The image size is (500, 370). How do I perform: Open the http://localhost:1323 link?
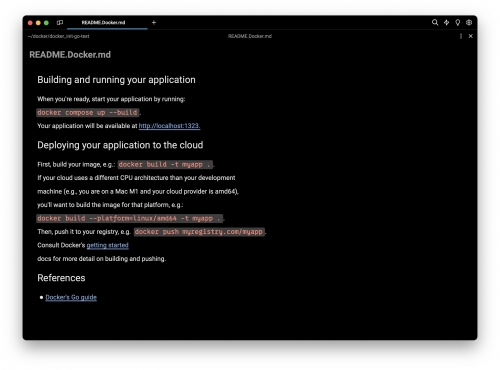pyautogui.click(x=169, y=126)
